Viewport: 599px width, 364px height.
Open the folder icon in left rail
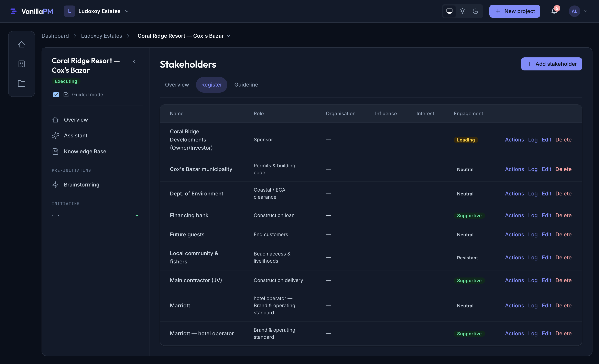[x=22, y=83]
